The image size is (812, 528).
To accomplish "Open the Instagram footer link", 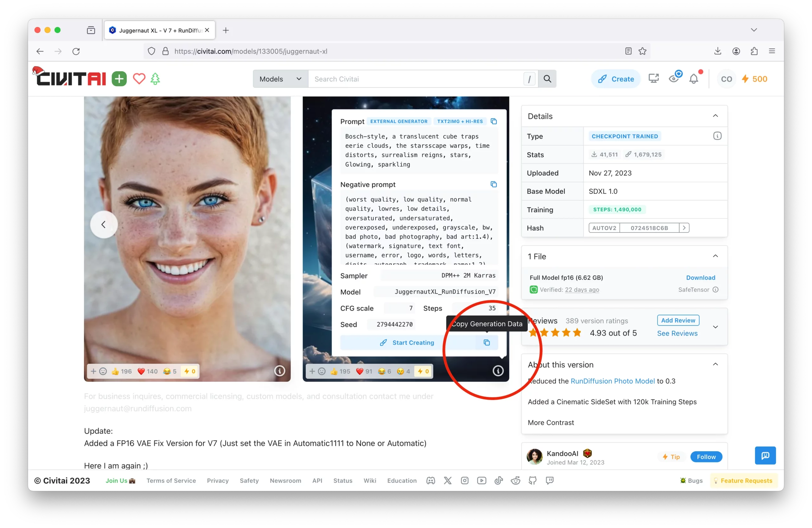I will [x=465, y=480].
